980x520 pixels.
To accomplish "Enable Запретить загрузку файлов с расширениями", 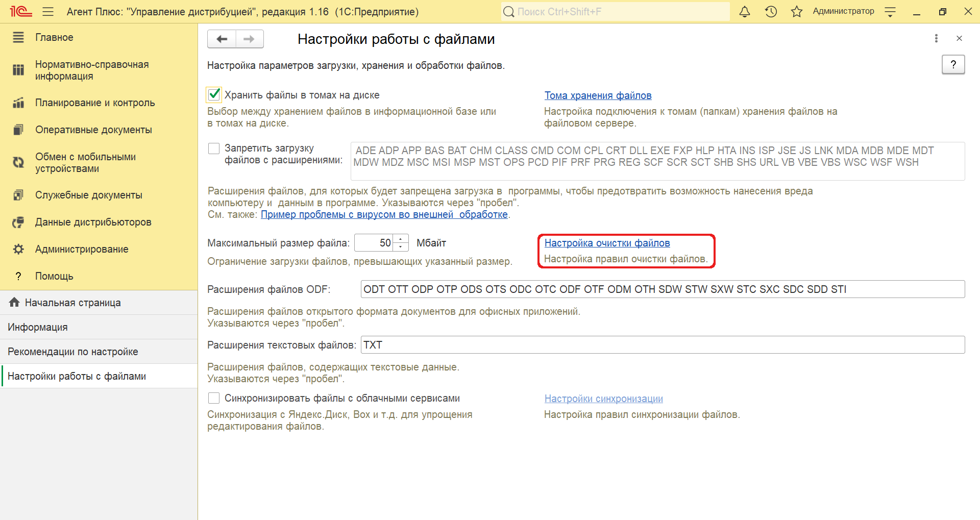I will tap(214, 148).
